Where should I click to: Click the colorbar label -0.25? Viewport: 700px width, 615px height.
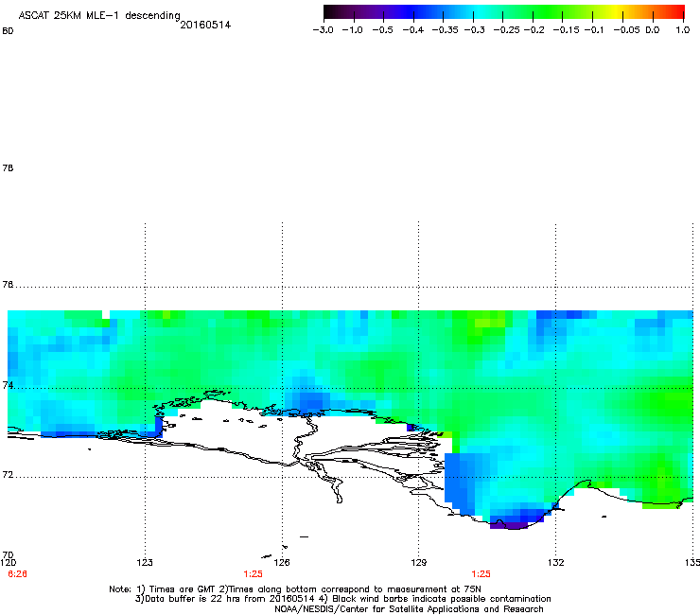tap(506, 30)
